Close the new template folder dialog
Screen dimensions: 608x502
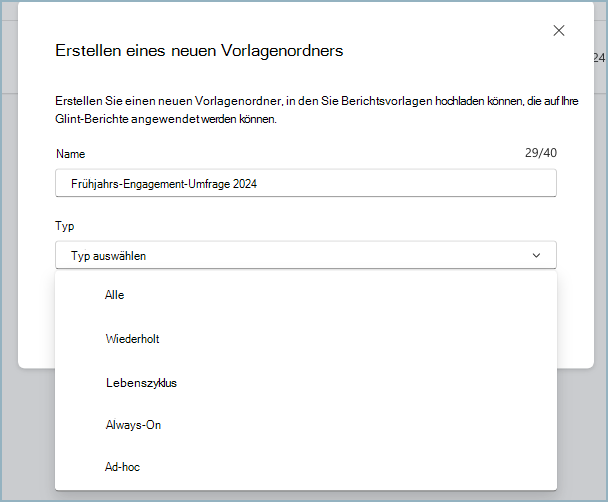(558, 31)
